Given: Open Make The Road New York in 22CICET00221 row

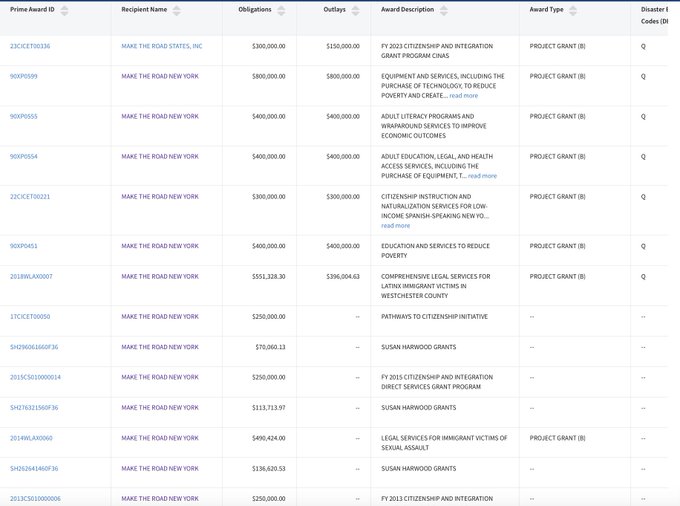Looking at the screenshot, I should (160, 196).
